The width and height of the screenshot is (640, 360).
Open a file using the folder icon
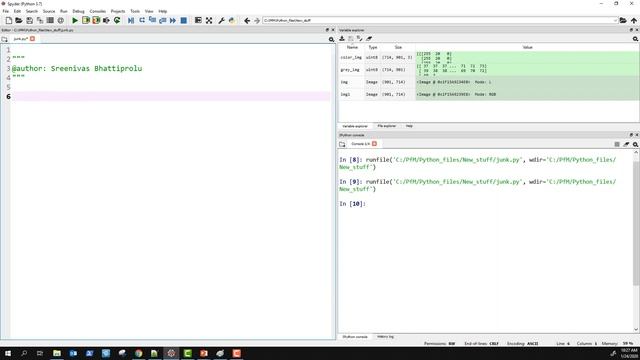pyautogui.click(x=19, y=20)
